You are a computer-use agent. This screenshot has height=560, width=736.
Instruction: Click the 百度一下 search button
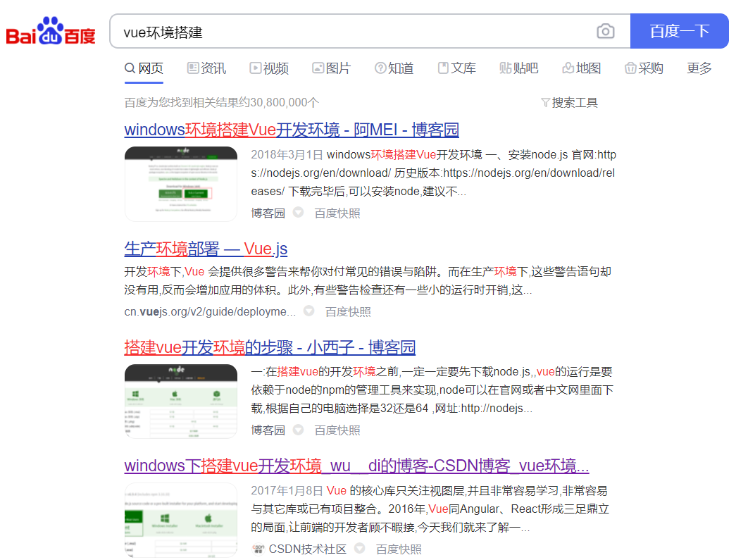tap(679, 31)
